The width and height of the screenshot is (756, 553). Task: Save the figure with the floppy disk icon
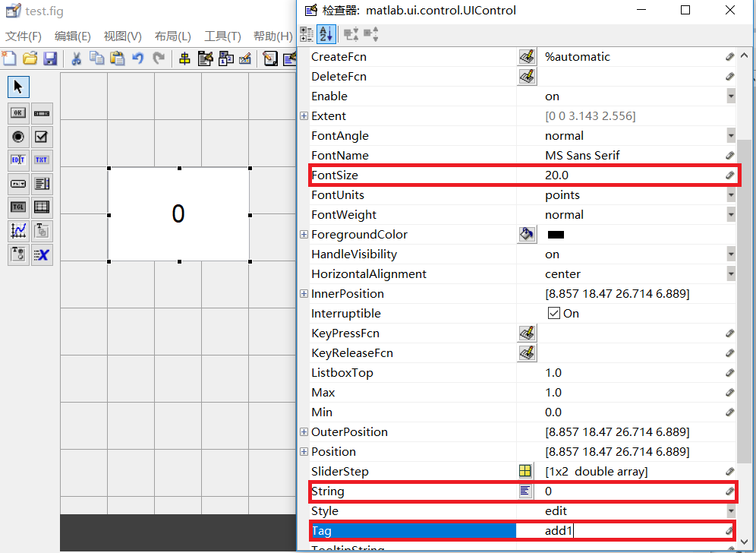pyautogui.click(x=50, y=58)
